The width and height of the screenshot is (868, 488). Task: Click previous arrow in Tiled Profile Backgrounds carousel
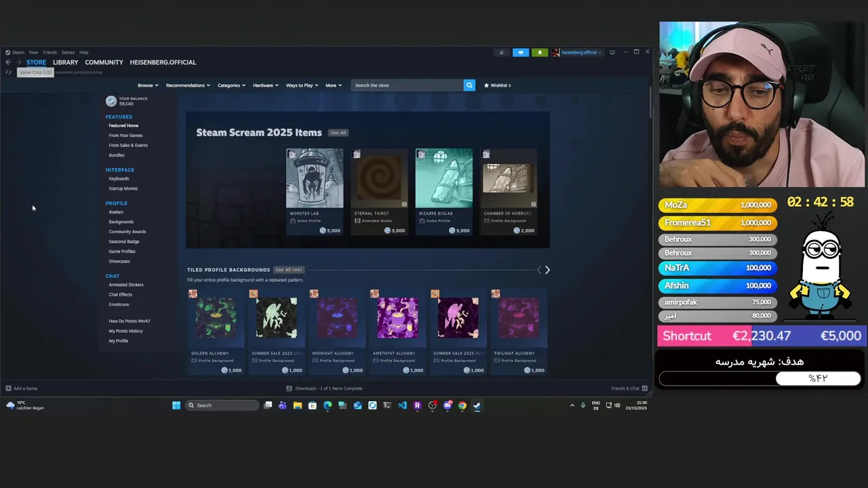click(x=539, y=270)
